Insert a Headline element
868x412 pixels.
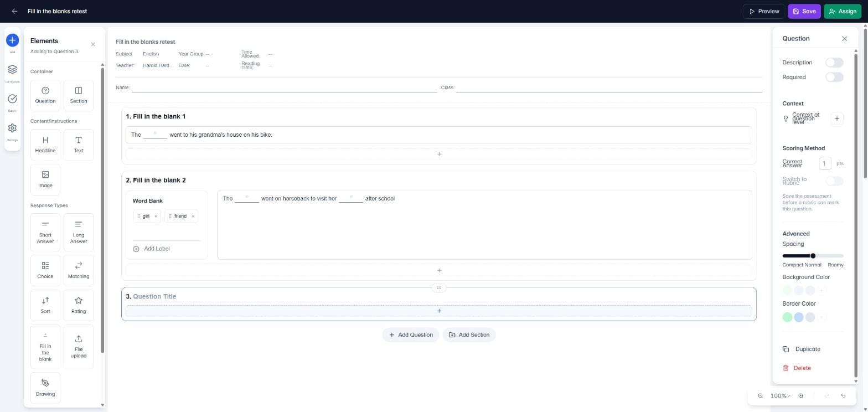pos(45,145)
